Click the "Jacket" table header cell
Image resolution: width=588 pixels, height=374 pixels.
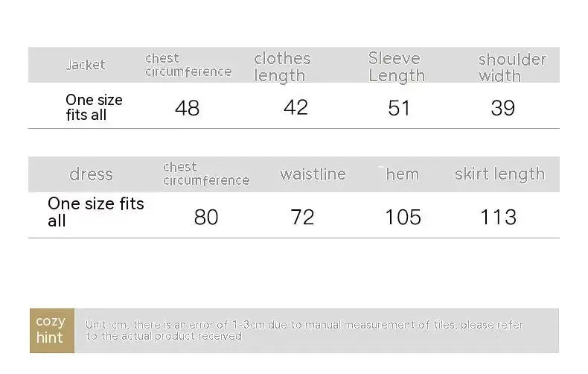[x=86, y=65]
